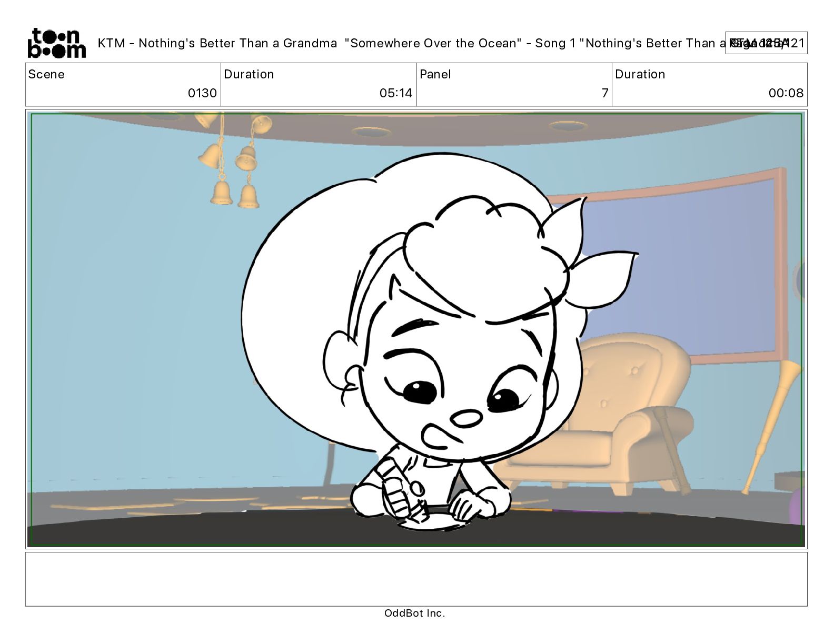Screen dimensions: 834x644
Task: Click the OddBot Inc. footer text
Action: pyautogui.click(x=415, y=613)
